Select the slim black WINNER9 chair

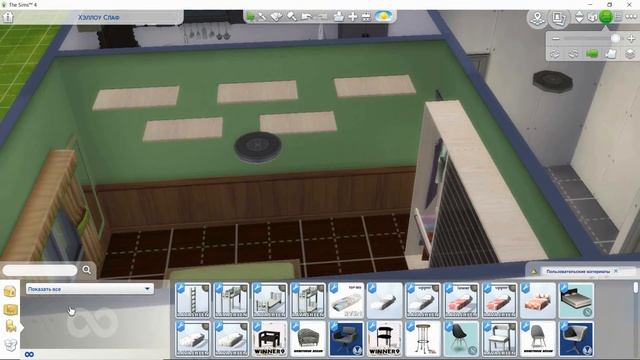(x=384, y=338)
